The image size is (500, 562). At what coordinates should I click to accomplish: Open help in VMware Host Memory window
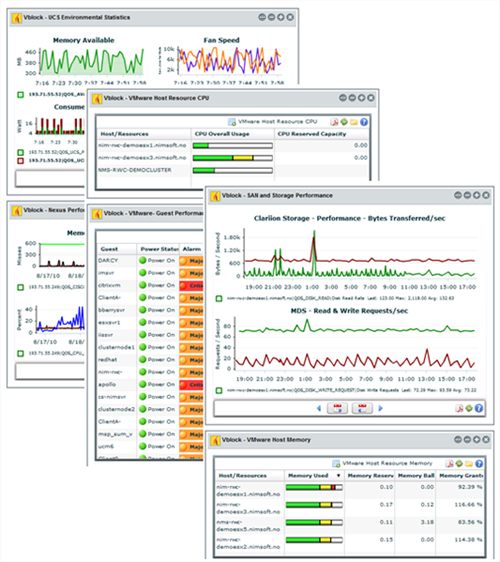tap(479, 464)
